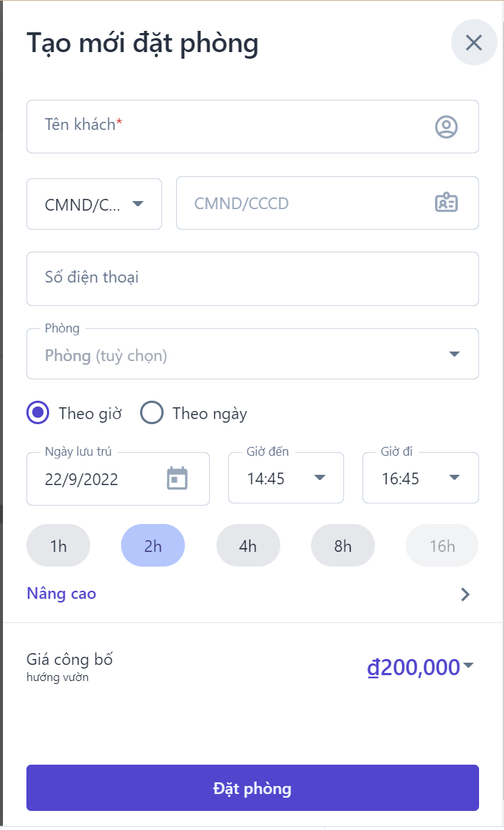Screen dimensions: 504x830
Task: Choose the 8h duration chip
Action: (x=343, y=546)
